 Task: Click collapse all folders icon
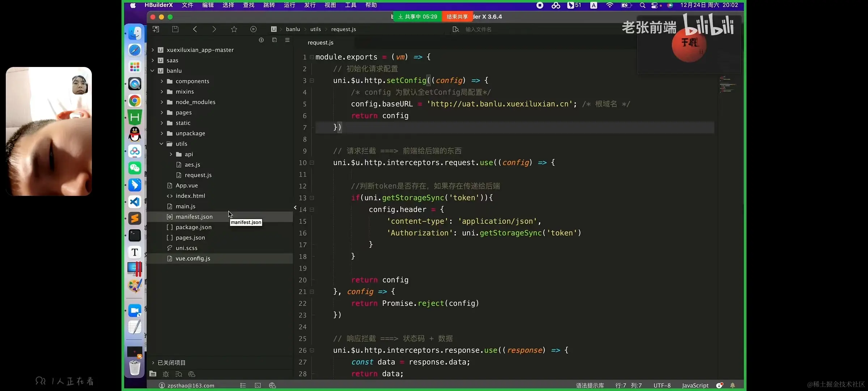275,40
